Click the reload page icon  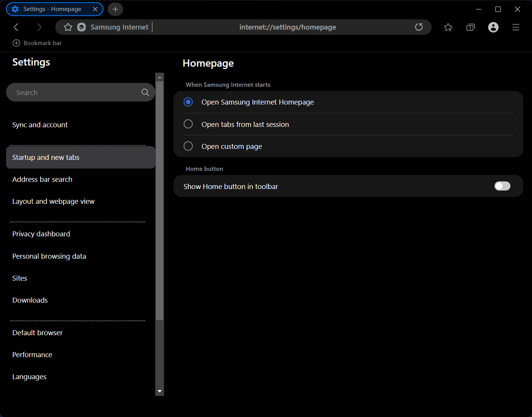click(x=419, y=27)
